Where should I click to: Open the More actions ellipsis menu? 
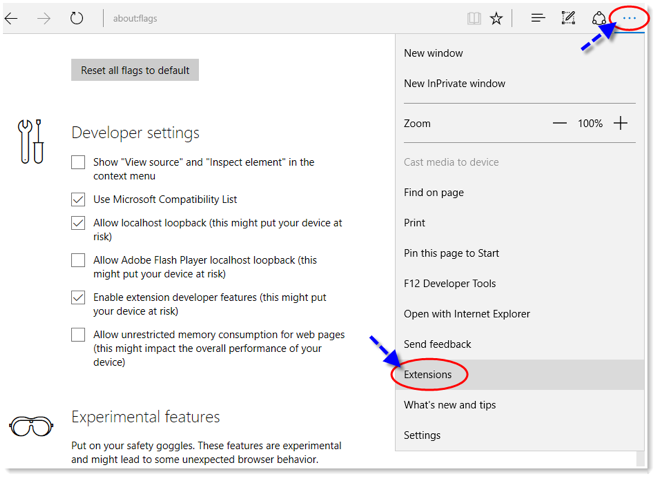tap(629, 18)
